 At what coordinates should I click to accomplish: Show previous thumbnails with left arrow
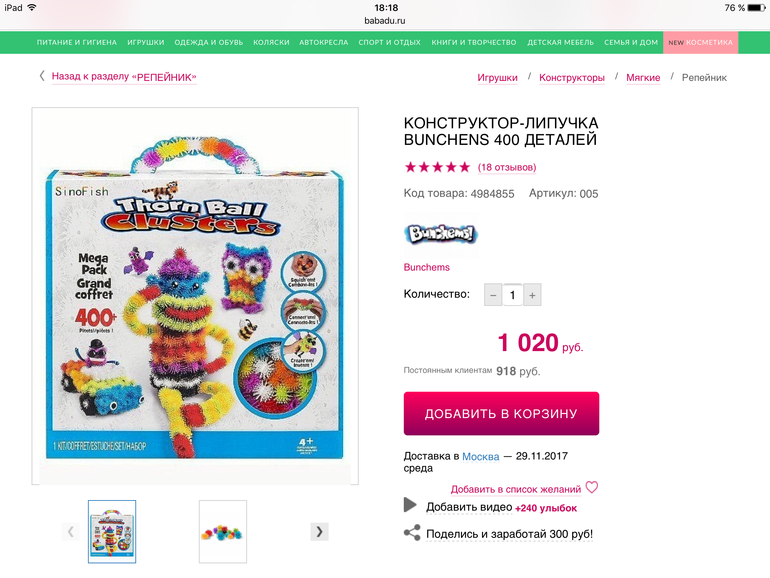click(71, 532)
